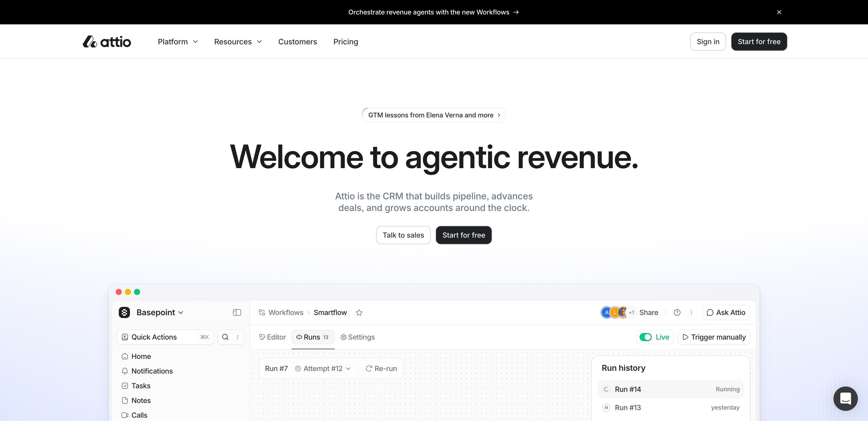This screenshot has width=868, height=421.
Task: Switch to the Settings tab
Action: click(x=358, y=337)
